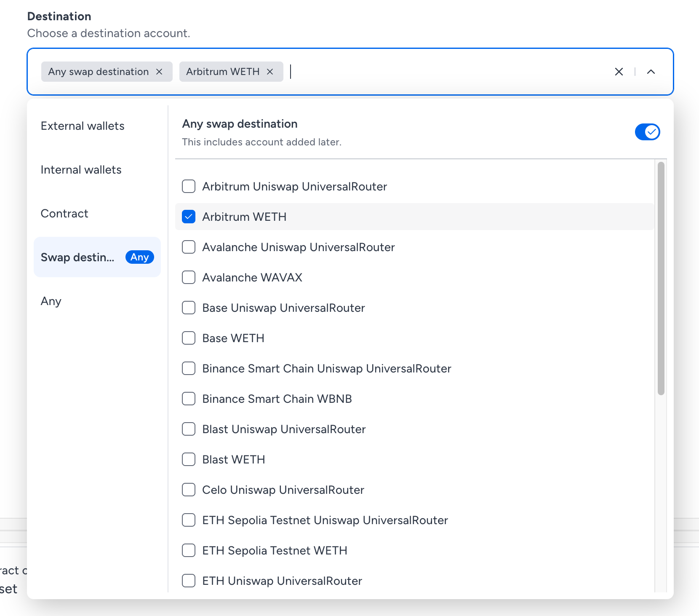Image resolution: width=699 pixels, height=616 pixels.
Task: Check Blast Uniswap UniversalRouter checkbox
Action: tap(189, 429)
